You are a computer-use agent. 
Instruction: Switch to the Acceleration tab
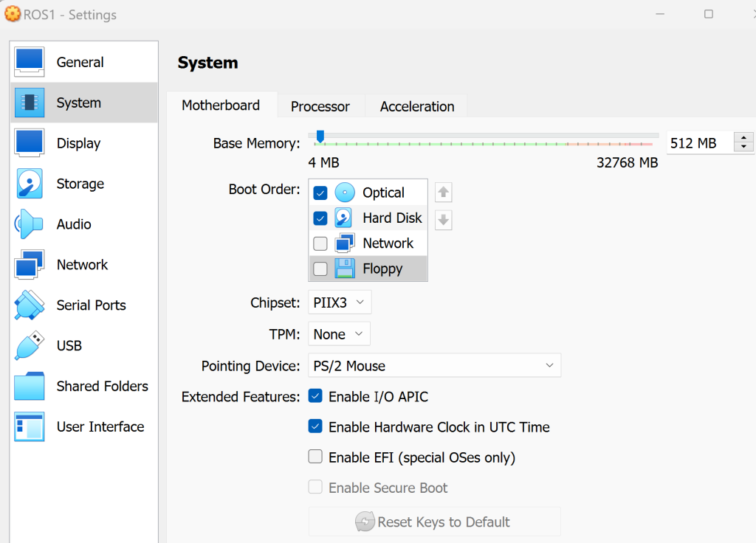(417, 106)
